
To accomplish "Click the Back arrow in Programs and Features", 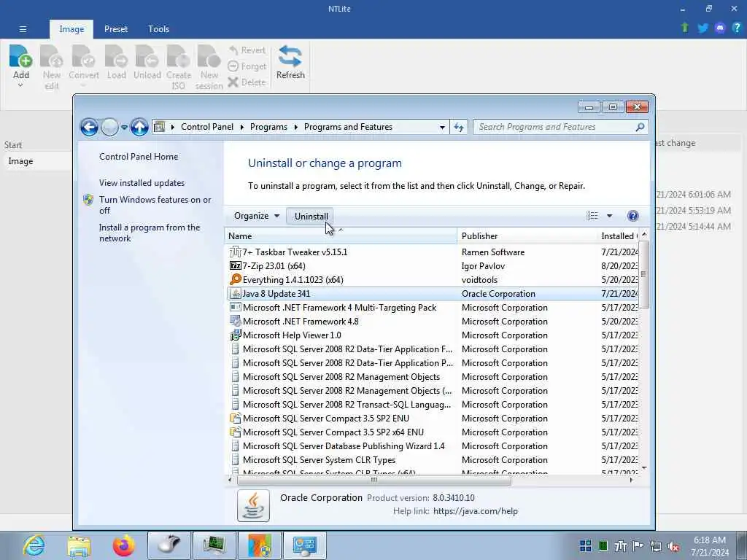I will 89,127.
